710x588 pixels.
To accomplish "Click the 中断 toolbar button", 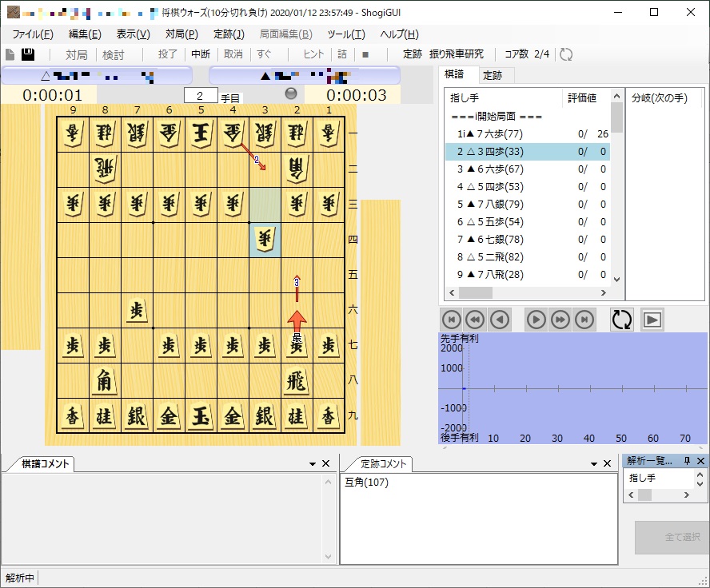I will 201,54.
